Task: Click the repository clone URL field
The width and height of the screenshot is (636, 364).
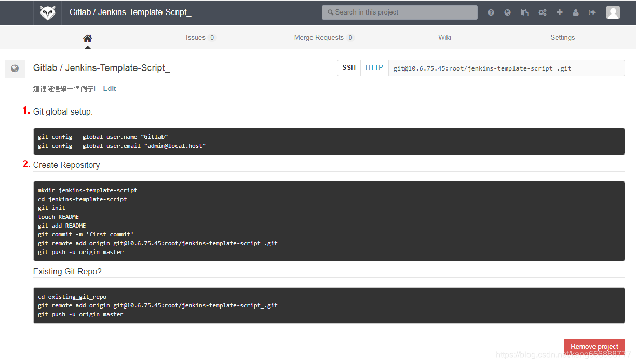Action: [507, 68]
